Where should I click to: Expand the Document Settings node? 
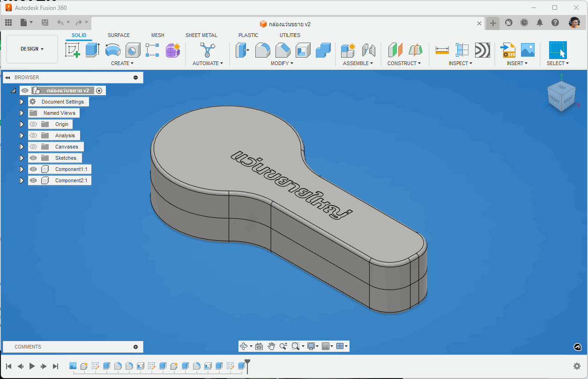tap(21, 102)
